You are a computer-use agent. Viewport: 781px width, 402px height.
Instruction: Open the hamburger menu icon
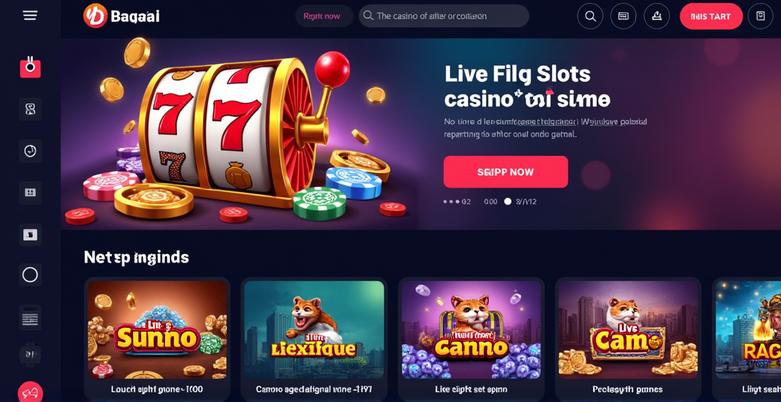click(30, 16)
